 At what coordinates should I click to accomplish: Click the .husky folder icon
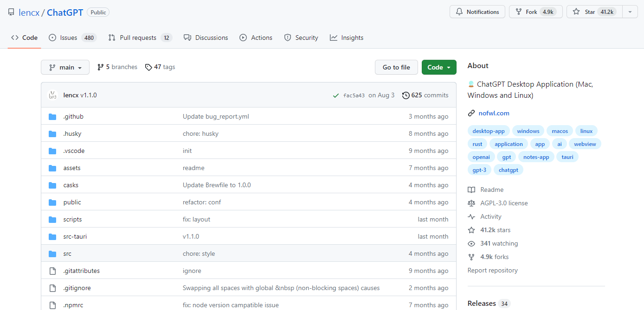(52, 134)
